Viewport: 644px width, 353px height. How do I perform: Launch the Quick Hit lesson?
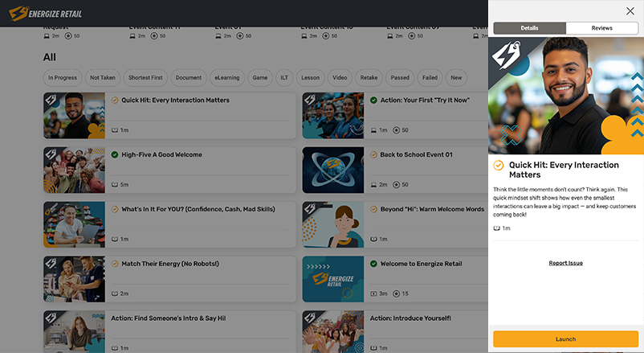pyautogui.click(x=565, y=339)
